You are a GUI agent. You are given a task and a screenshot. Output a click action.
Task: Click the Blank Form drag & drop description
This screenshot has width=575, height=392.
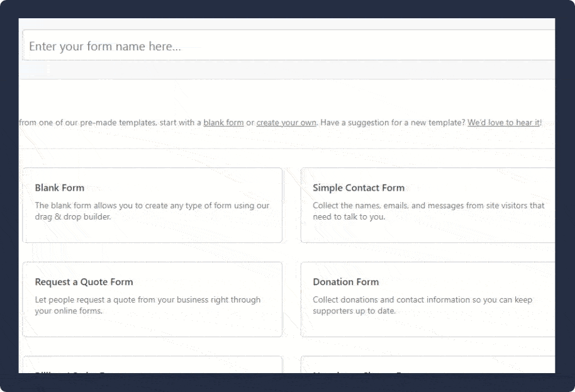point(152,211)
